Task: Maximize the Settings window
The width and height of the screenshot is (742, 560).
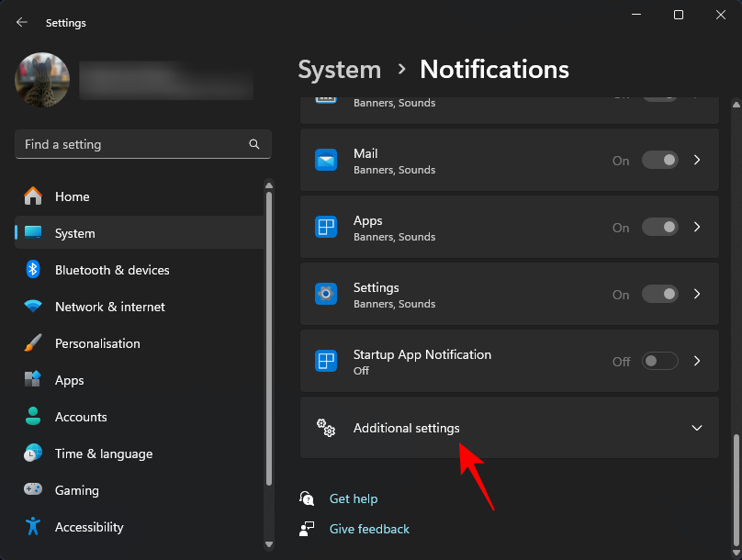Action: pyautogui.click(x=678, y=15)
